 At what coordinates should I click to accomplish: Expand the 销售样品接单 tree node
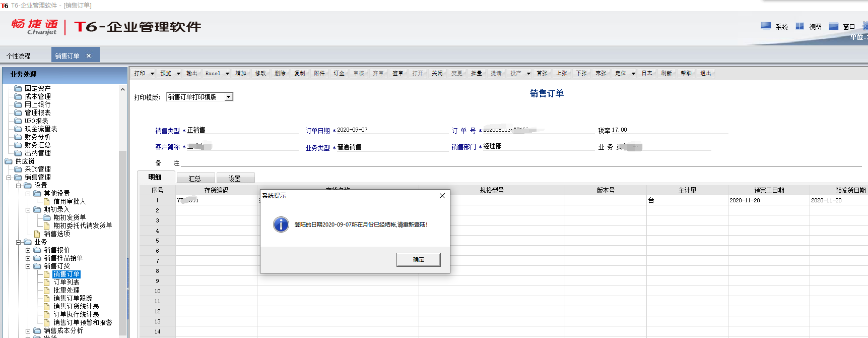tap(28, 258)
